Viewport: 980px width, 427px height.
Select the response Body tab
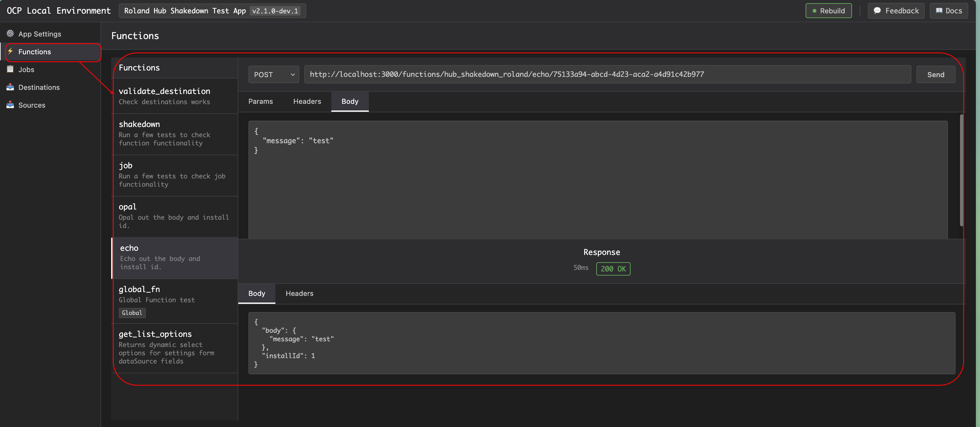coord(256,294)
